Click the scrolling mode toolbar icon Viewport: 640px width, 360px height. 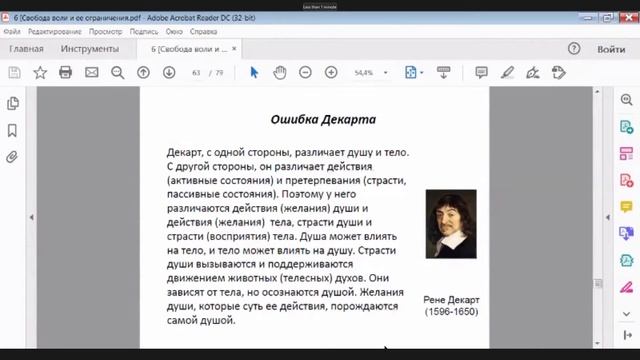pos(443,73)
